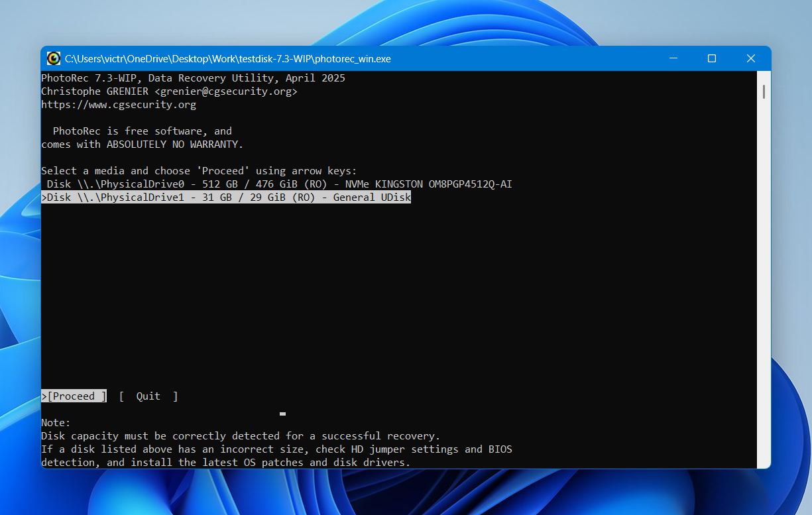Click the 'install the latest OS patches' line
The width and height of the screenshot is (812, 515).
(x=226, y=463)
